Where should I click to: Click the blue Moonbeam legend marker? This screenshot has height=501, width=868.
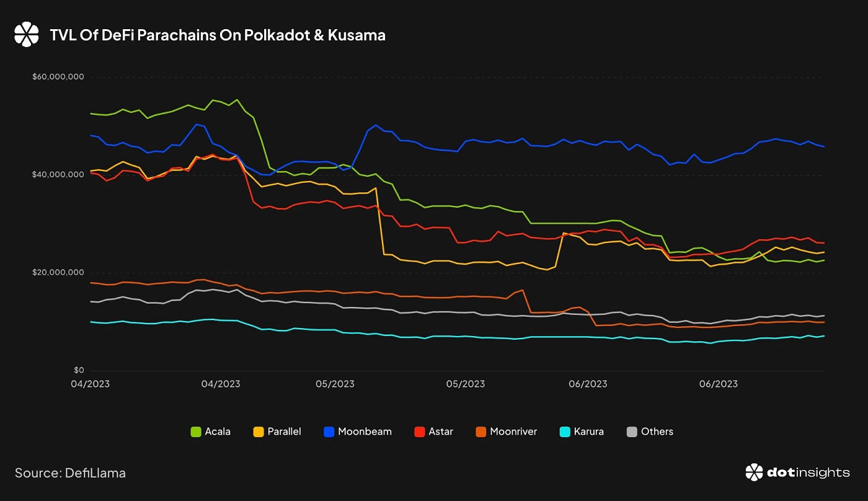(x=327, y=431)
